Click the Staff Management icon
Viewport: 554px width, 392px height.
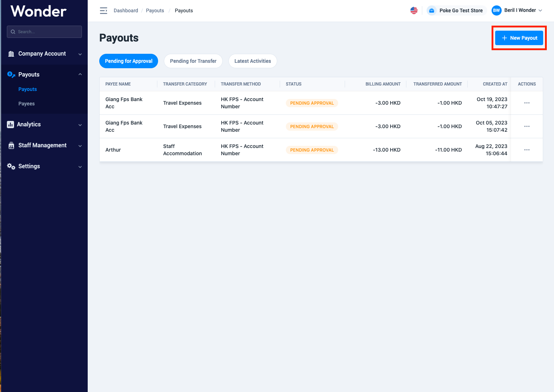point(11,145)
